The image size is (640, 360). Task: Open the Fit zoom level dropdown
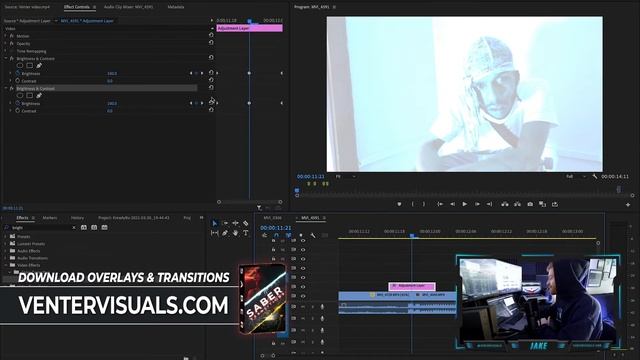(x=345, y=177)
